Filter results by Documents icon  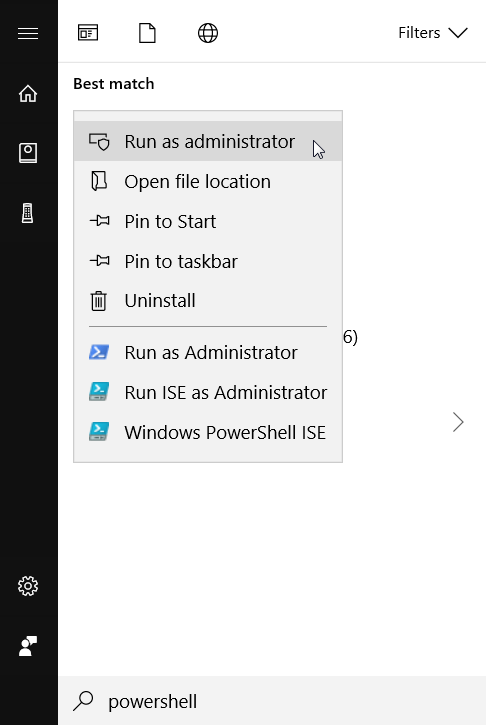tap(148, 33)
